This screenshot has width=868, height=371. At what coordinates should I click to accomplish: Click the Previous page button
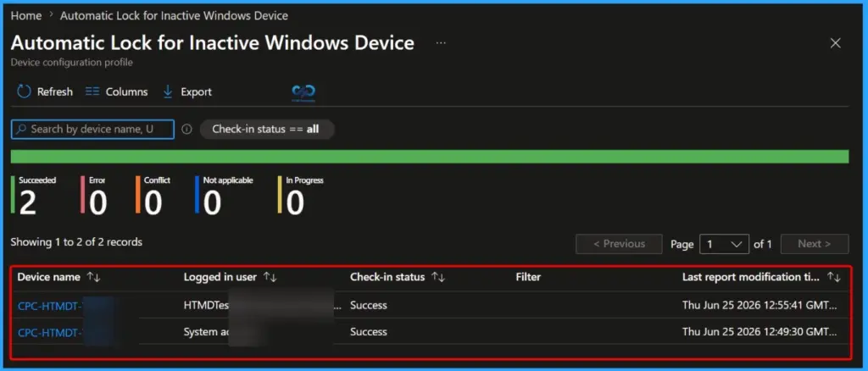click(x=619, y=244)
